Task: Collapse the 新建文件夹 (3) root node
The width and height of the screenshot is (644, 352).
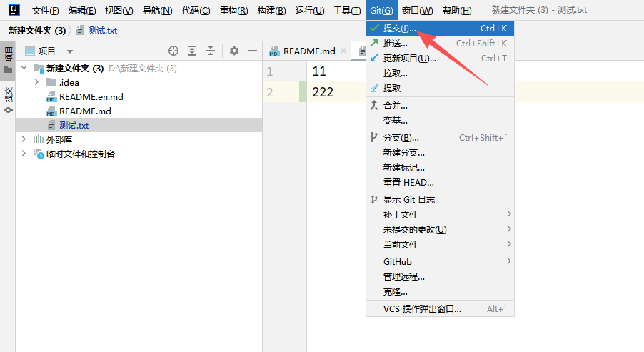Action: coord(24,68)
